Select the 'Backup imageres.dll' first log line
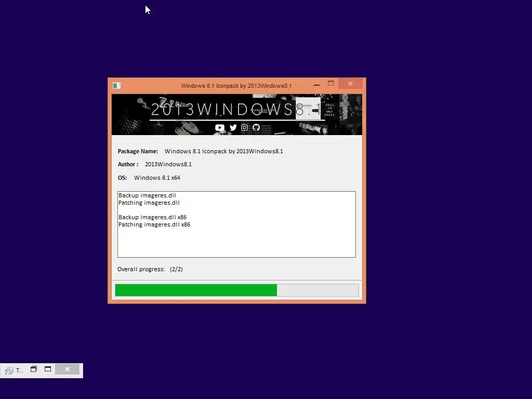Screen dimensions: 532x399 coord(147,195)
